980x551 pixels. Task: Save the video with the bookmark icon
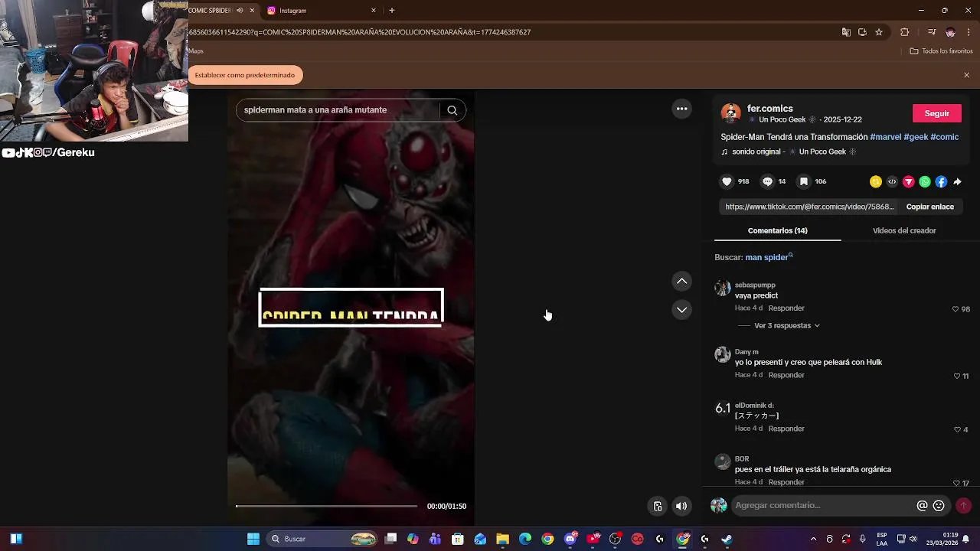(803, 181)
